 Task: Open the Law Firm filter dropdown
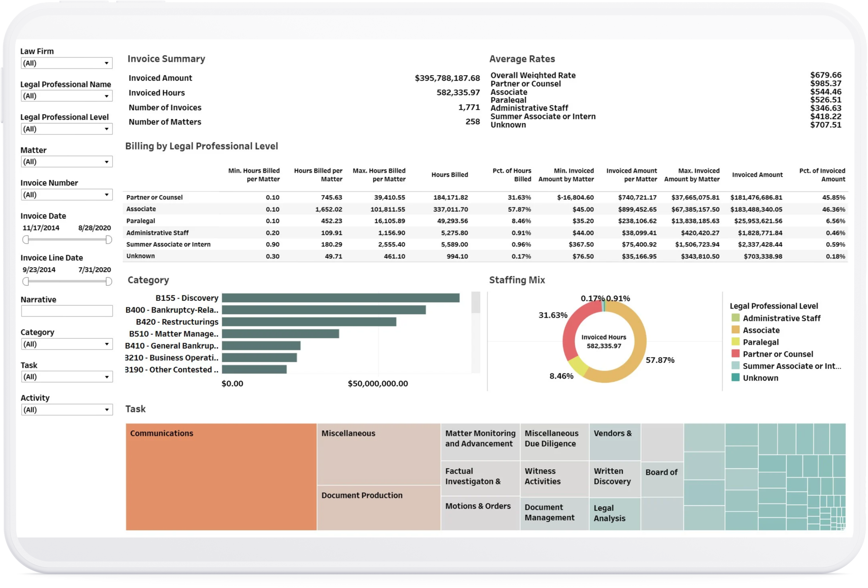(66, 63)
